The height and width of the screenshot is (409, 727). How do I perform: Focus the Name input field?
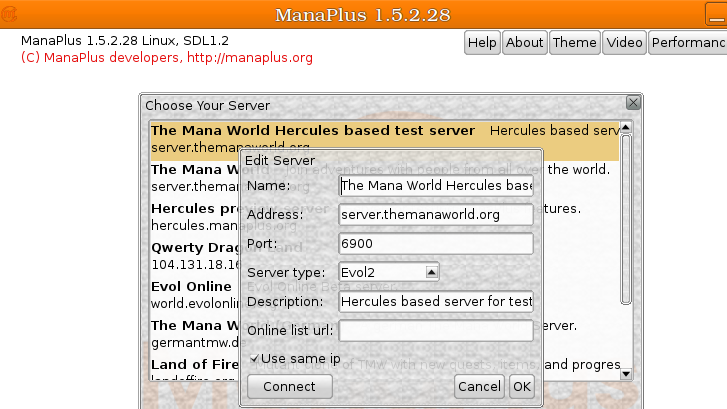coord(436,185)
